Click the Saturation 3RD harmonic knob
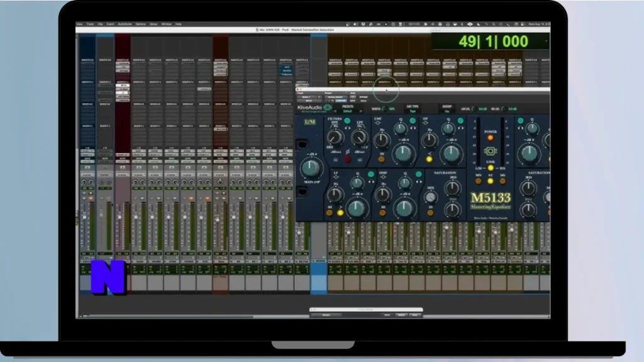The height and width of the screenshot is (362, 644). 452,187
